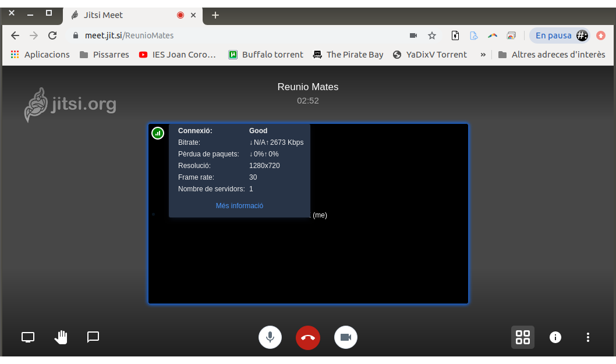
Task: Open the Pissarres bookmarks folder
Action: (104, 55)
